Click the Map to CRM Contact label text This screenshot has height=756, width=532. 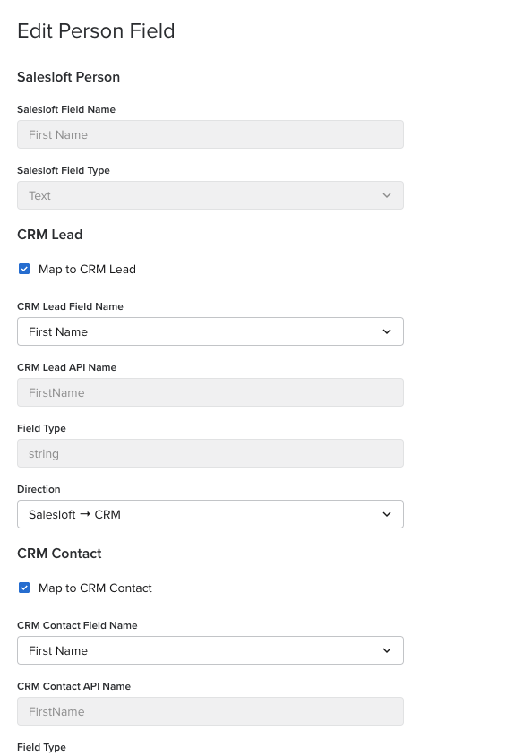coord(95,588)
